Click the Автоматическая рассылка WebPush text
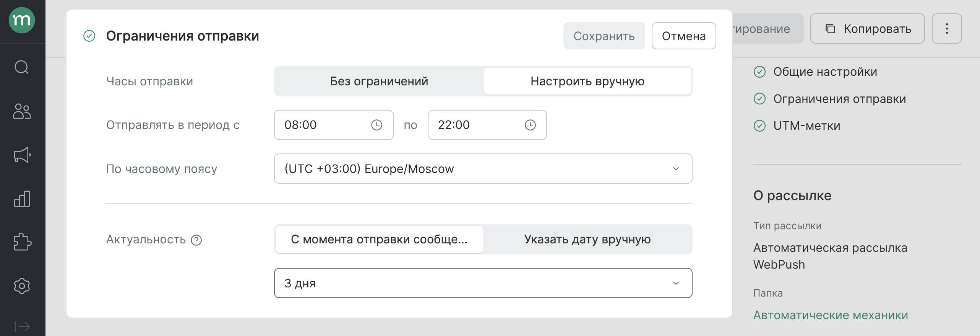The height and width of the screenshot is (336, 980). tap(830, 256)
